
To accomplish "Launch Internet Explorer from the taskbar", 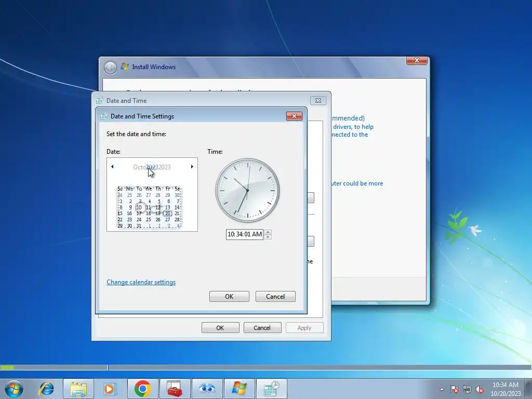I will click(x=46, y=389).
